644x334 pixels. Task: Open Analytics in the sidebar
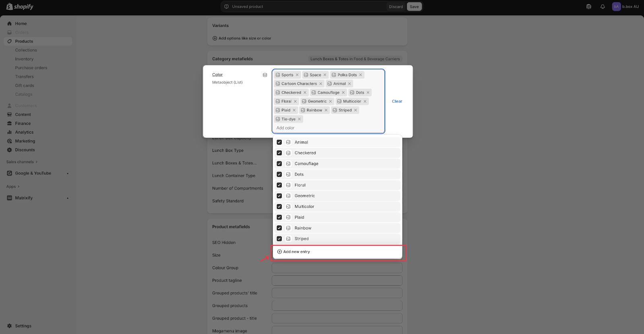[x=24, y=132]
